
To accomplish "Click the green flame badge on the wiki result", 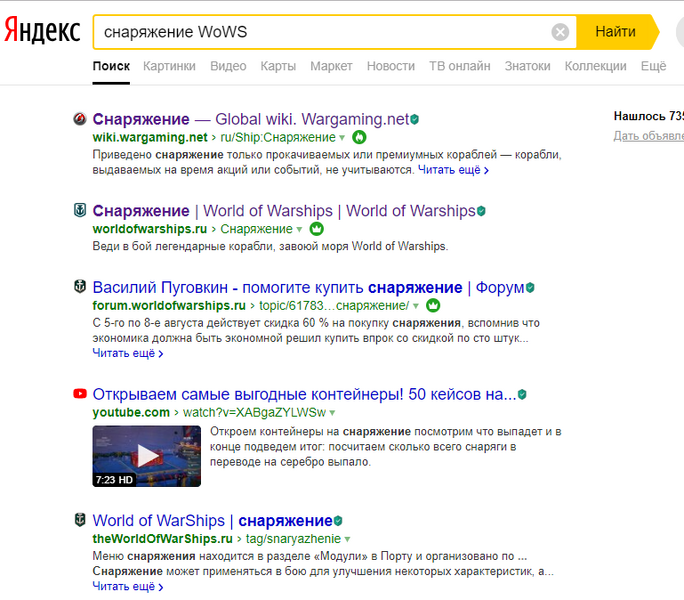I will (359, 137).
